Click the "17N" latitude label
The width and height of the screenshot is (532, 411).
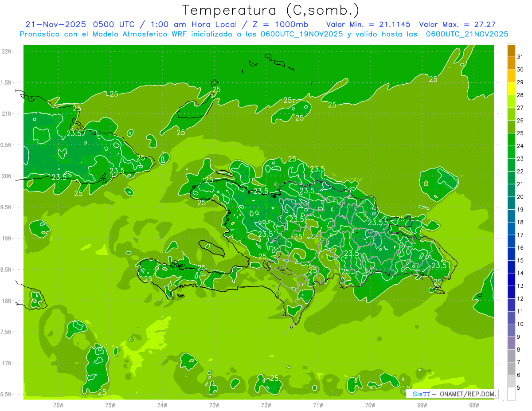pos(7,363)
